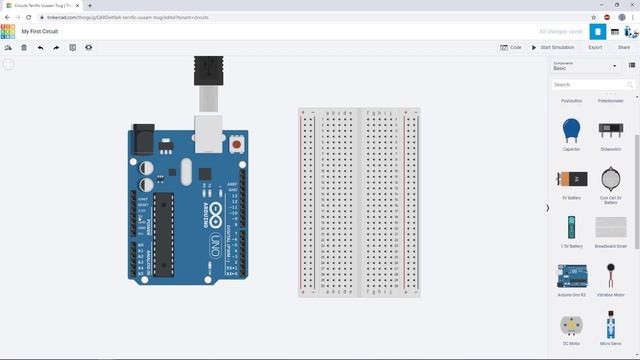Click the rotate component tool icon
This screenshot has width=640, height=360.
8,48
